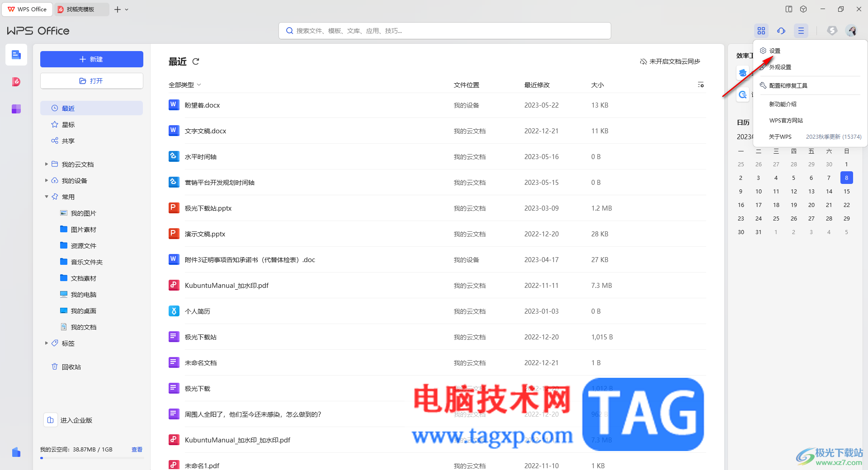Open 未命名文档 form file icon
The height and width of the screenshot is (470, 868).
pos(174,362)
